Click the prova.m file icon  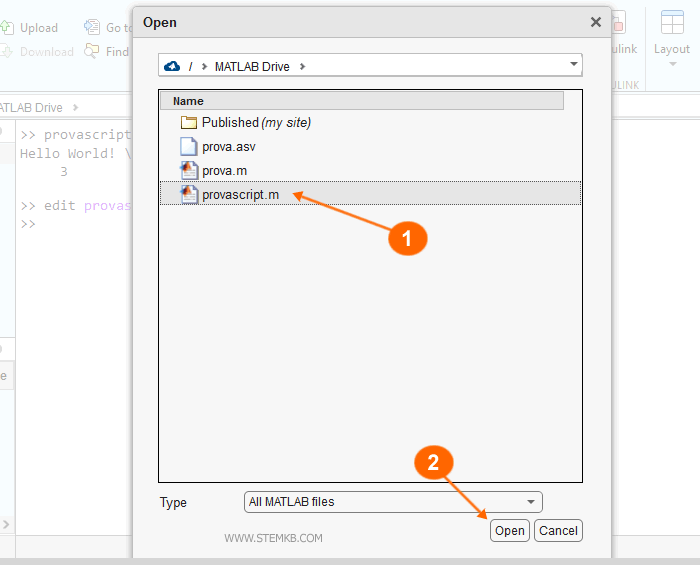coord(189,171)
